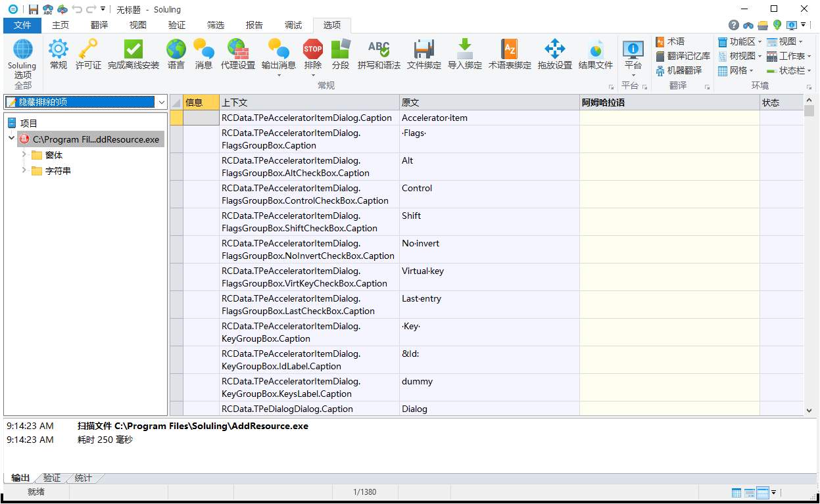Open 拖放设置 drag-drop settings
The image size is (820, 504).
[x=555, y=54]
